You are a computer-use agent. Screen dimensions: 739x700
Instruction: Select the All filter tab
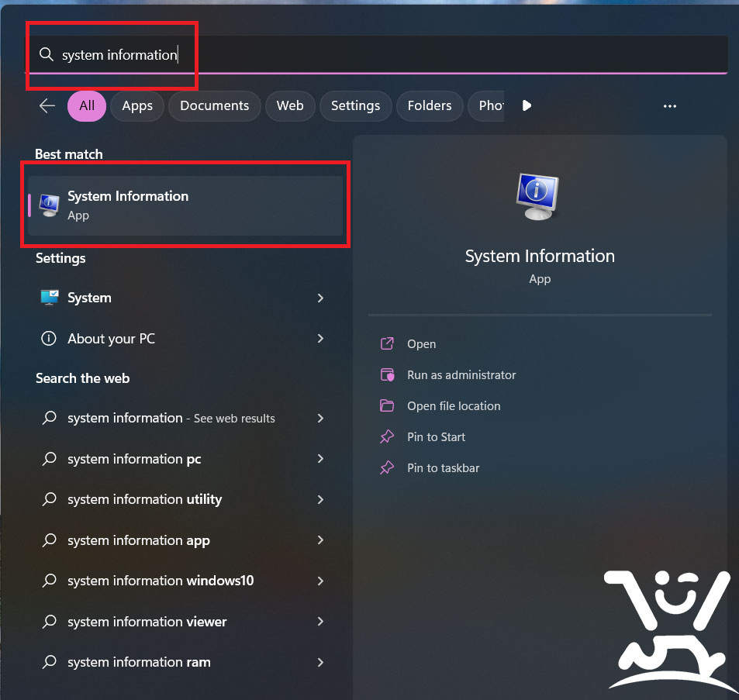point(87,106)
